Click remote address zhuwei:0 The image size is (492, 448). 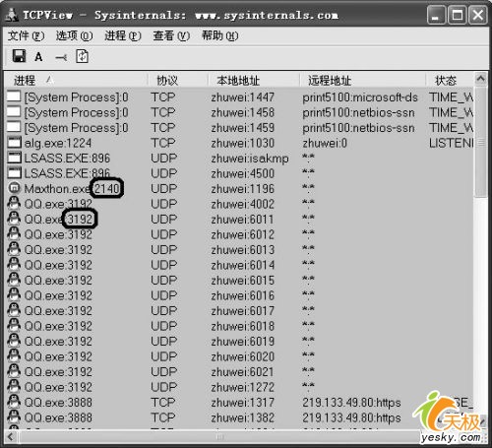(325, 143)
